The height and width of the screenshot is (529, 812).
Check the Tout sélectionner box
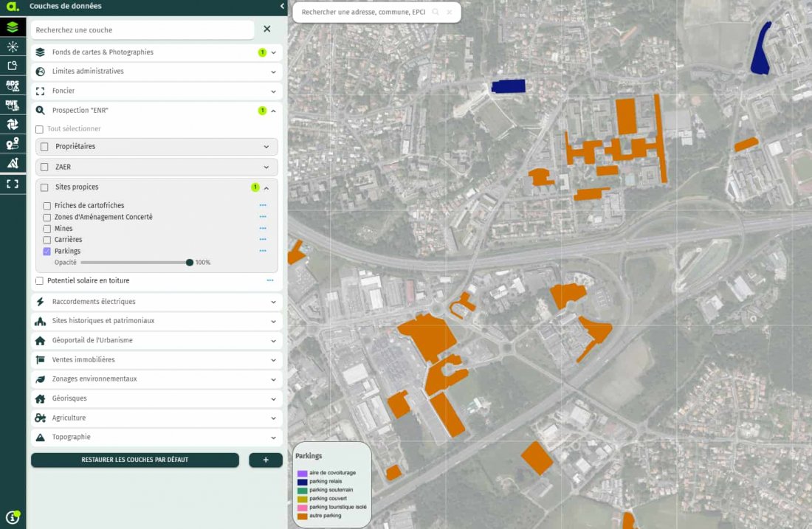(x=40, y=129)
